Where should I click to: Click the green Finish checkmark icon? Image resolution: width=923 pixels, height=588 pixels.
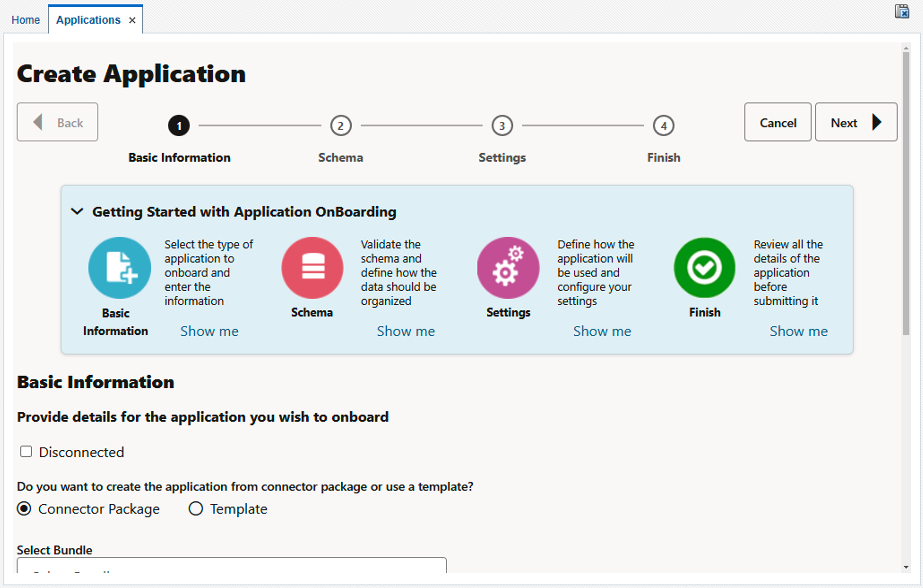coord(704,267)
